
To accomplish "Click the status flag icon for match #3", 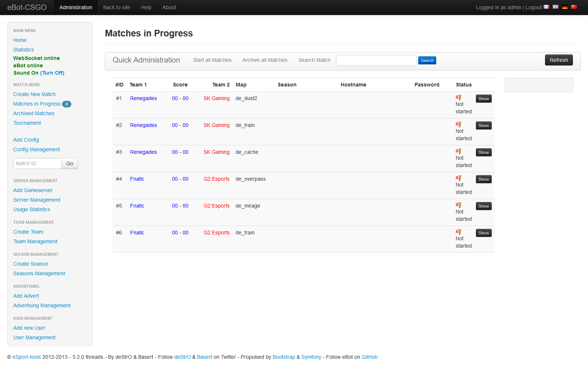I will 458,151.
